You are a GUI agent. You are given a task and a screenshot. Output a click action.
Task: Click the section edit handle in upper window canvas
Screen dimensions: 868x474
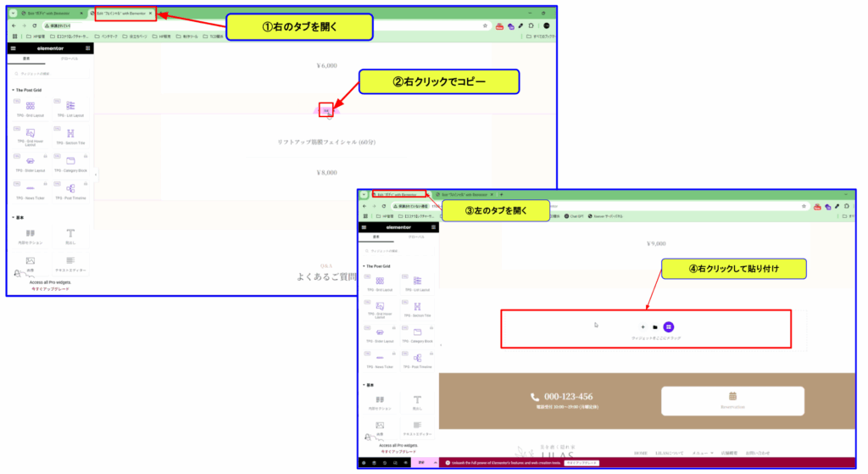click(326, 111)
